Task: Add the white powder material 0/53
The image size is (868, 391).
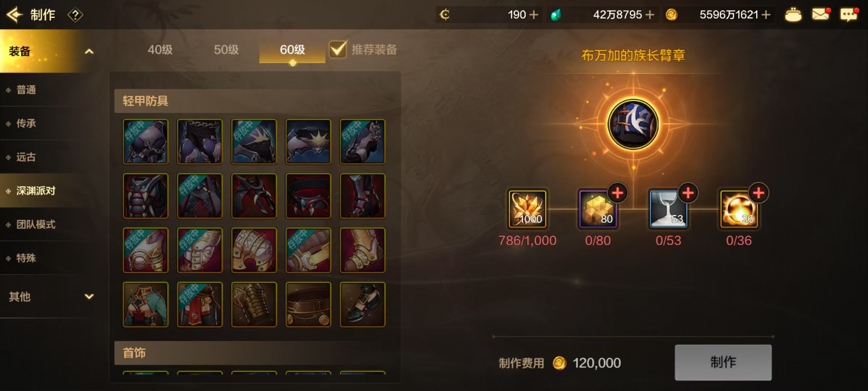Action: click(x=688, y=193)
